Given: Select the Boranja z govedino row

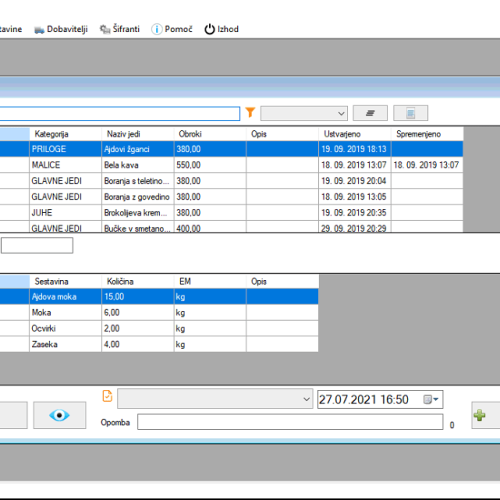Looking at the screenshot, I should (231, 197).
